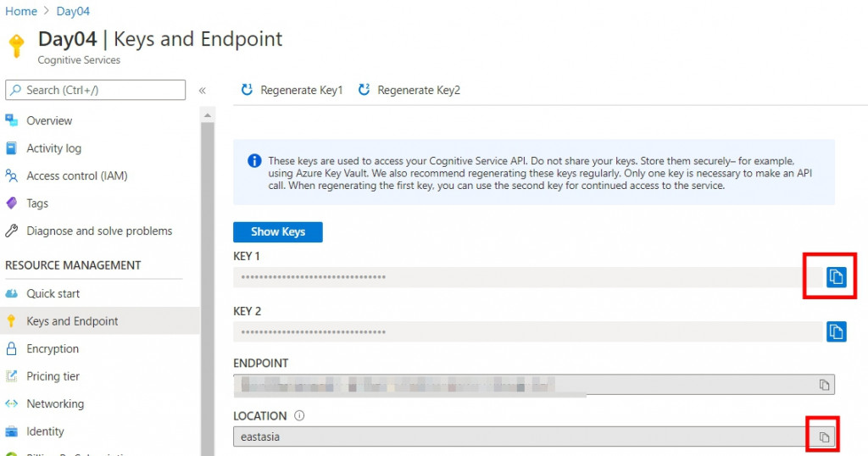
Task: Click the LOCATION info icon
Action: tap(299, 415)
